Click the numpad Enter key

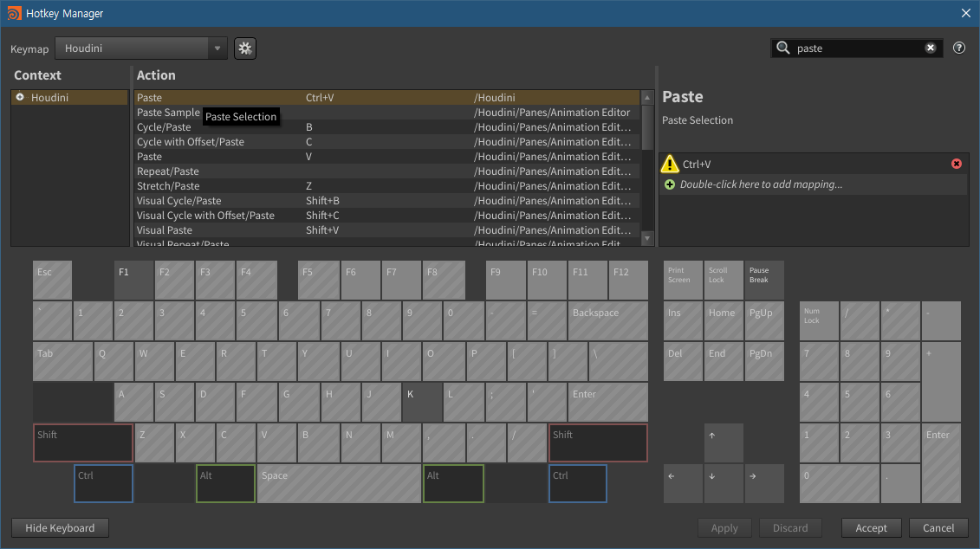[941, 462]
